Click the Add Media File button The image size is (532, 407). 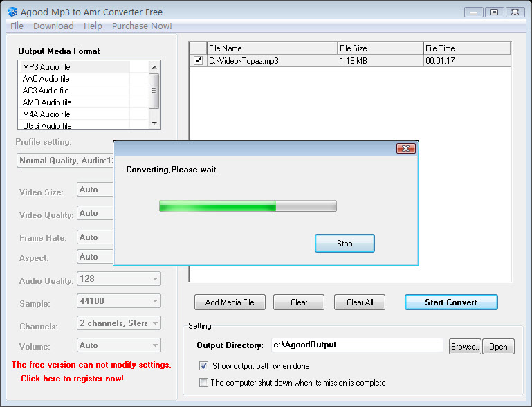point(230,302)
